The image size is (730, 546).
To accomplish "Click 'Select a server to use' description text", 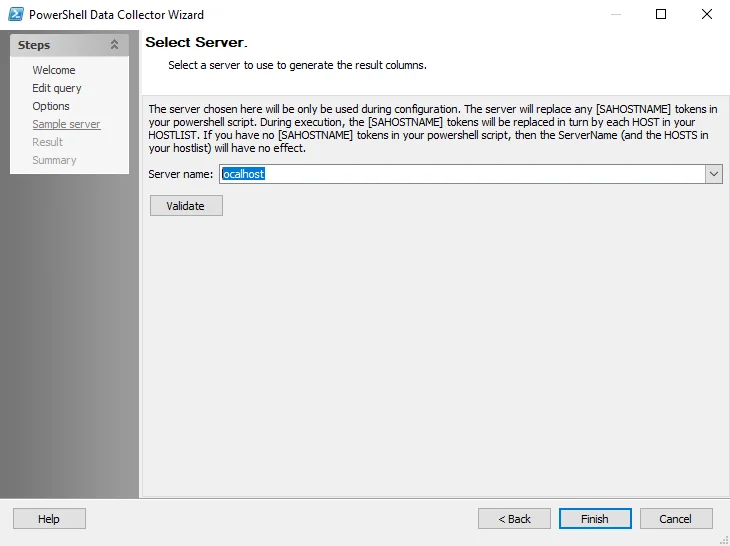I will [x=297, y=65].
